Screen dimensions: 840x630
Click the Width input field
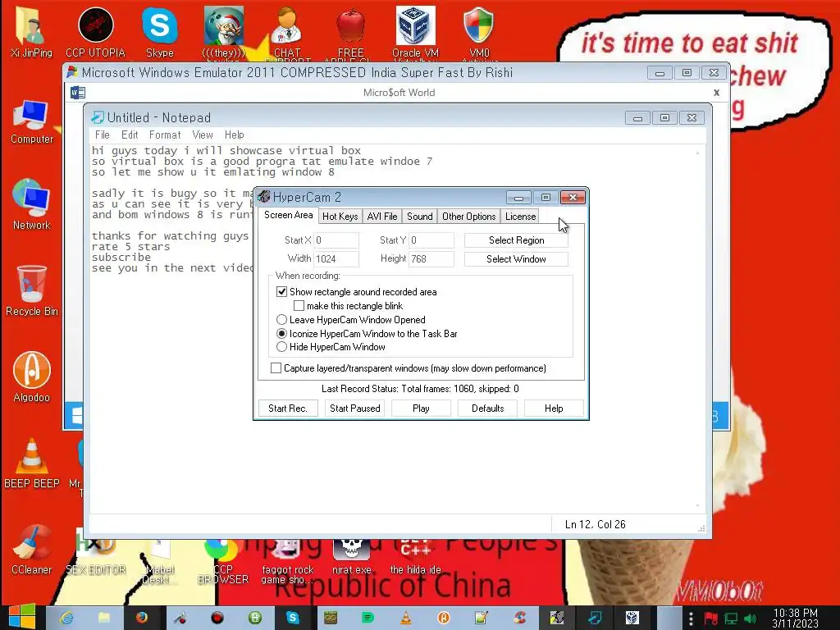point(336,259)
